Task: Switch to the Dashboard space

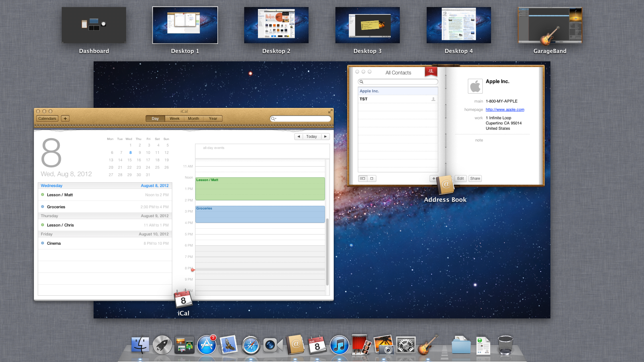Action: coord(94,25)
